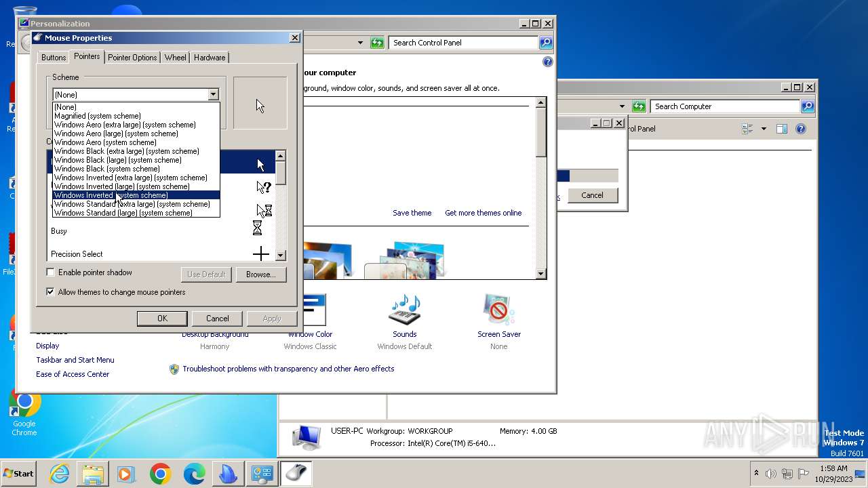Viewport: 868px width, 488px height.
Task: Show hidden tray icons arrow
Action: pyautogui.click(x=756, y=473)
